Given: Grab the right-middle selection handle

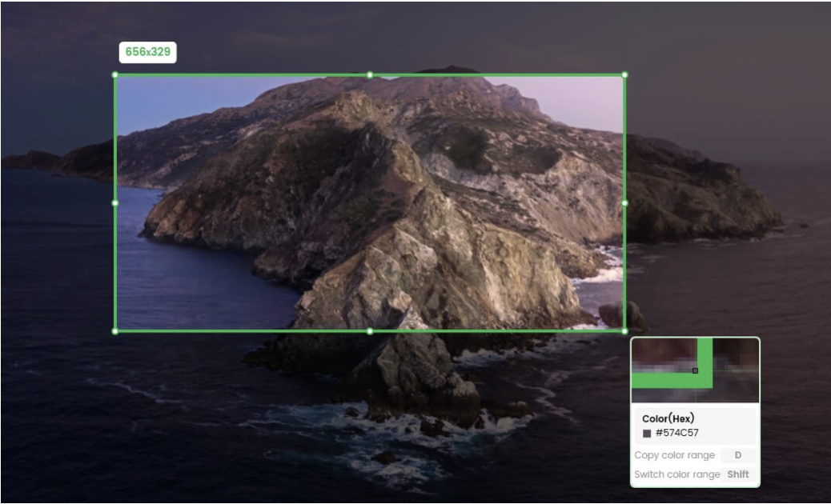Looking at the screenshot, I should pyautogui.click(x=623, y=202).
